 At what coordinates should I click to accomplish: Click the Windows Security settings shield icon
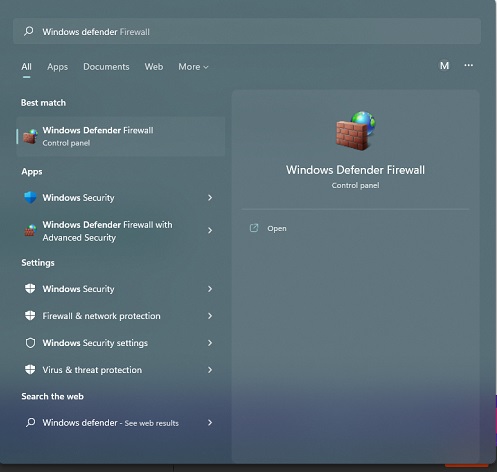pyautogui.click(x=30, y=288)
